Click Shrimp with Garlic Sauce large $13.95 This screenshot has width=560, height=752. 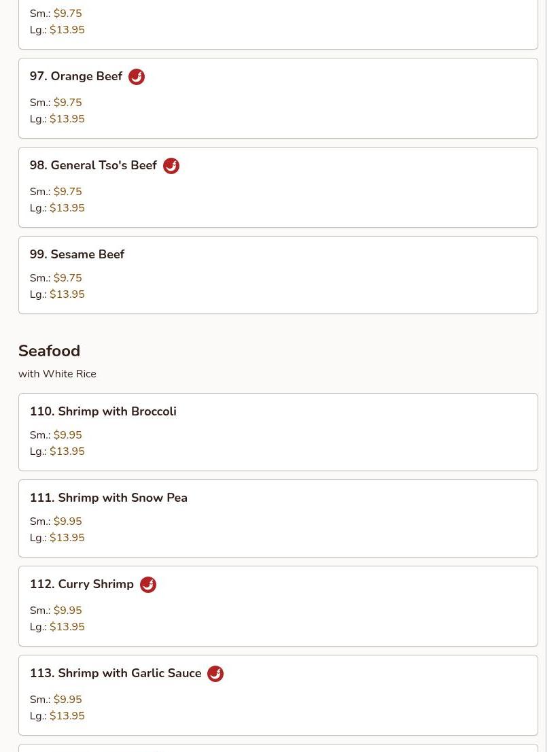67,716
